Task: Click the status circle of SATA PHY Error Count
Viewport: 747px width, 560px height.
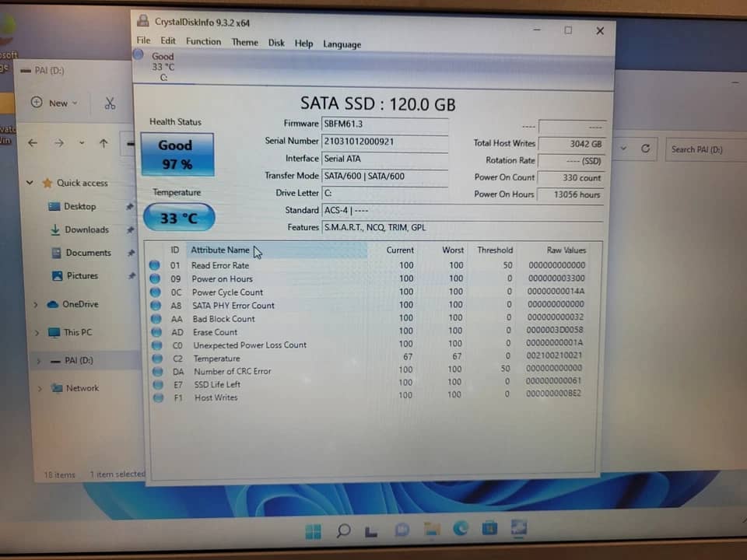Action: click(156, 305)
